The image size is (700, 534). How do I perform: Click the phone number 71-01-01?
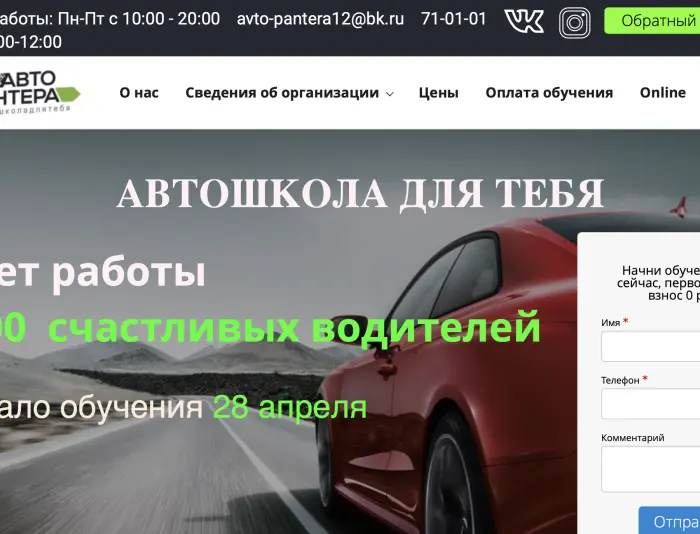pos(453,19)
